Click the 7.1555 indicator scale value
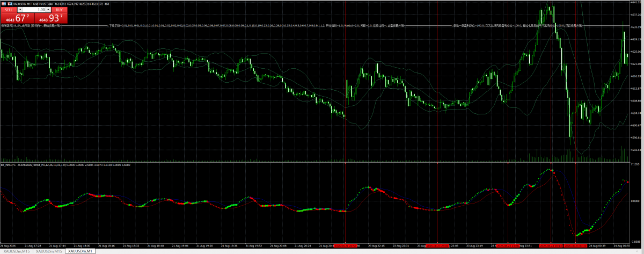The width and height of the screenshot is (644, 254). point(635,164)
